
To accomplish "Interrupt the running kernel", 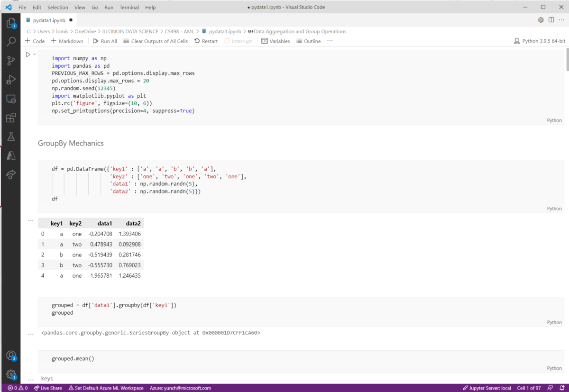I will (238, 41).
